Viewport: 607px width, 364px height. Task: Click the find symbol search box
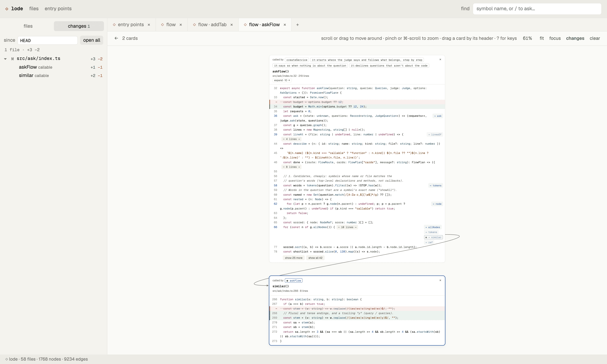537,9
